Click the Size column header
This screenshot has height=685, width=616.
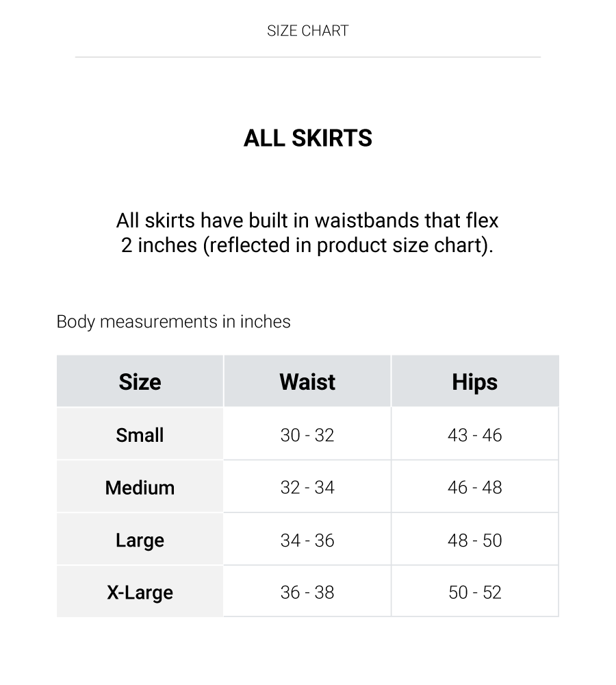(140, 382)
